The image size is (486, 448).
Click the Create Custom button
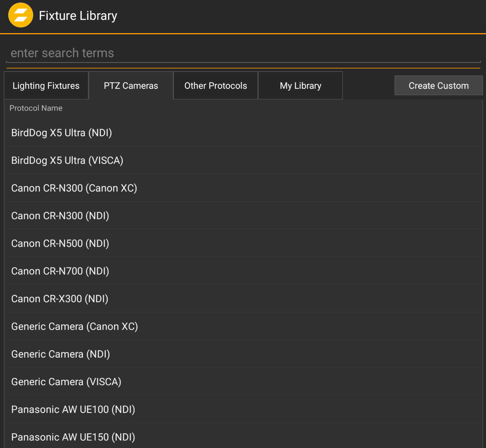pyautogui.click(x=439, y=85)
